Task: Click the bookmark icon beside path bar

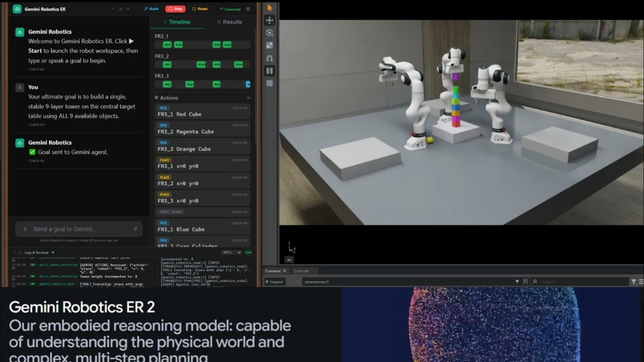Action: coord(525,282)
